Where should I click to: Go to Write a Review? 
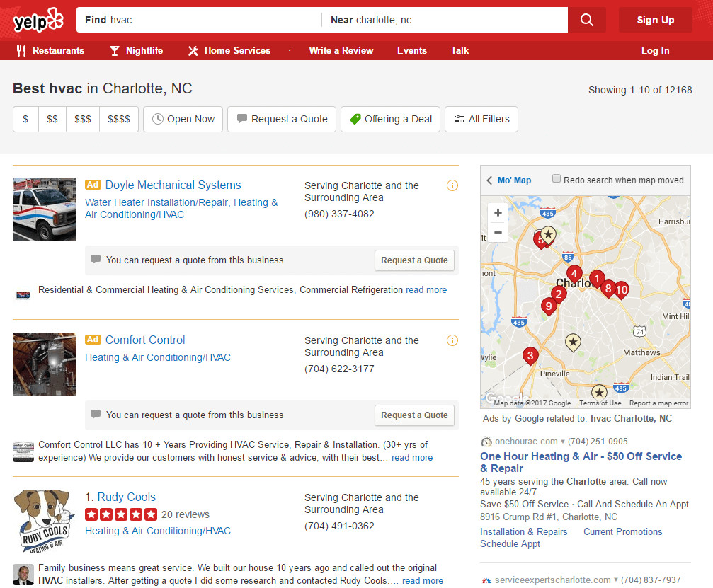pyautogui.click(x=341, y=50)
